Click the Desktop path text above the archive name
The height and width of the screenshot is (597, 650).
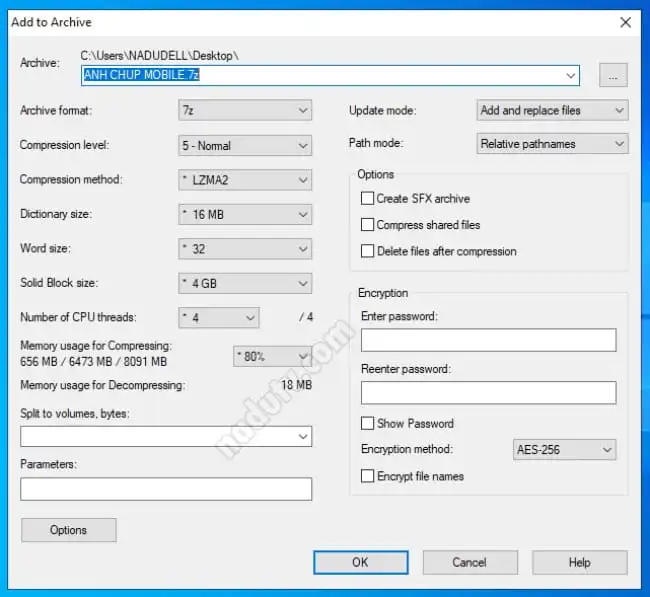pos(160,56)
